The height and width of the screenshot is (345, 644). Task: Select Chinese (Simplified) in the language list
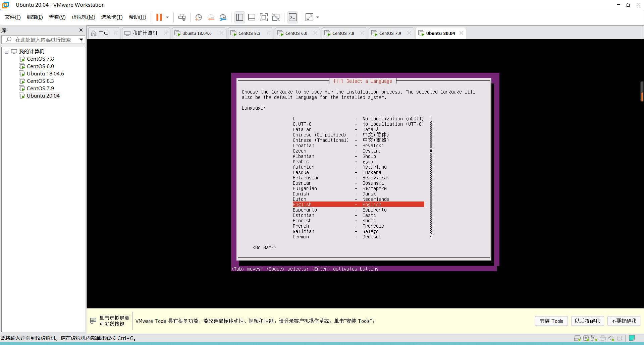pyautogui.click(x=358, y=135)
